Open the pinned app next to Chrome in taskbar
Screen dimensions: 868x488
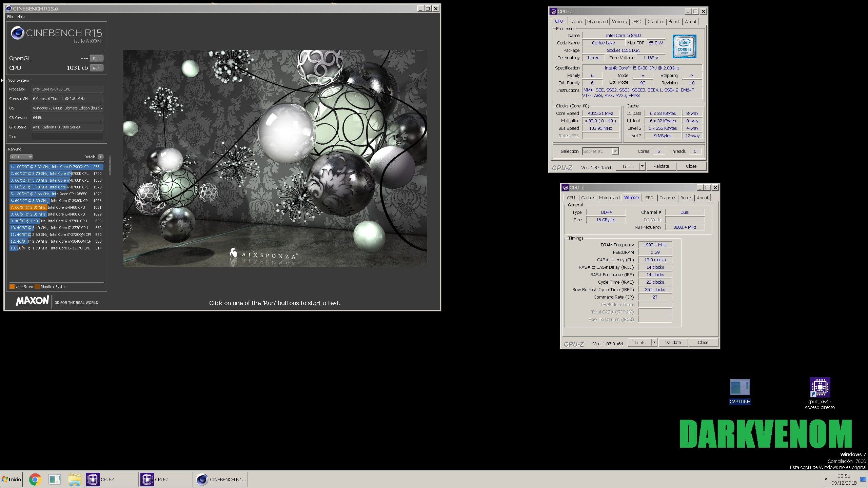(55, 479)
